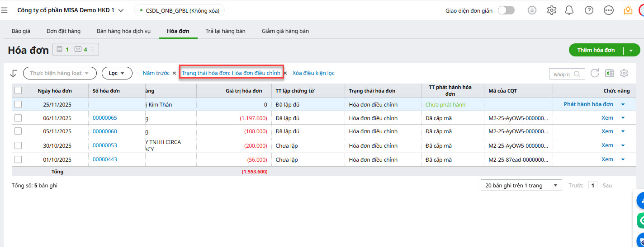
Task: Tick checkbox for invoice dated 06/11/2025
Action: click(18, 118)
